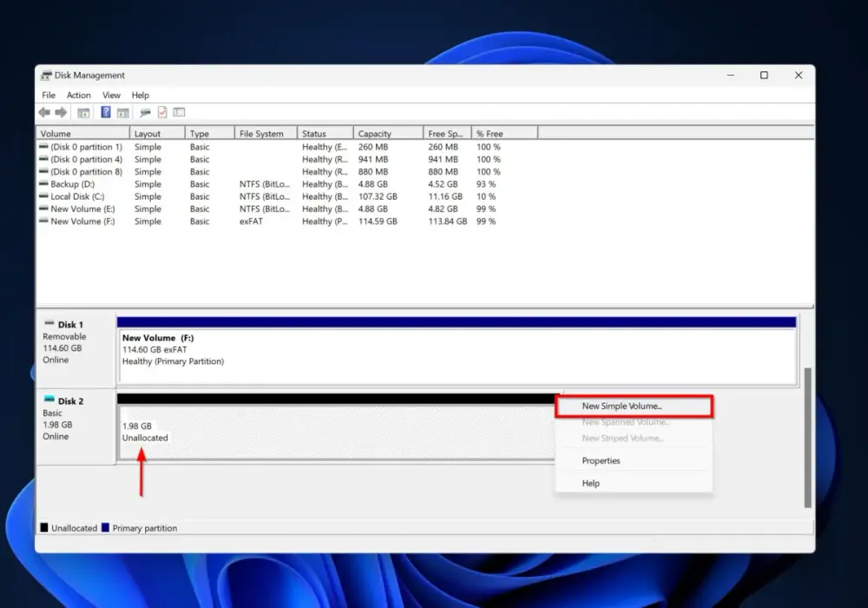The width and height of the screenshot is (868, 608).
Task: Select the 1.98 GB Unallocated space block
Action: pos(337,427)
